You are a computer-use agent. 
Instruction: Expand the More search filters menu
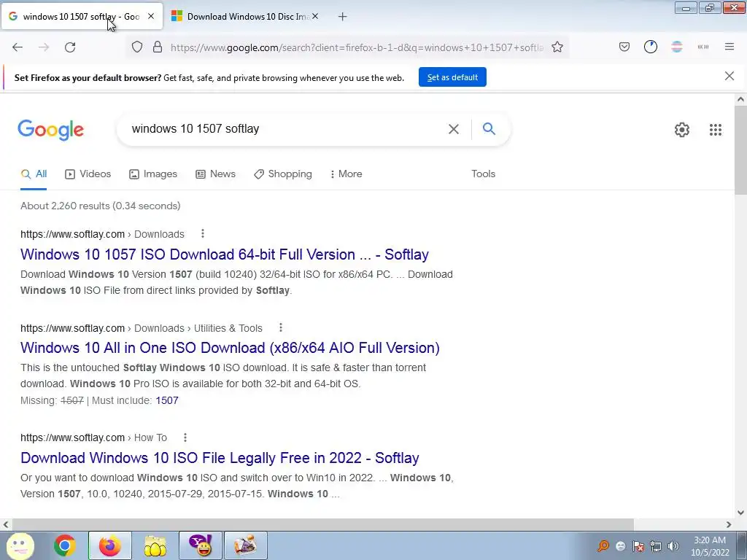[346, 174]
